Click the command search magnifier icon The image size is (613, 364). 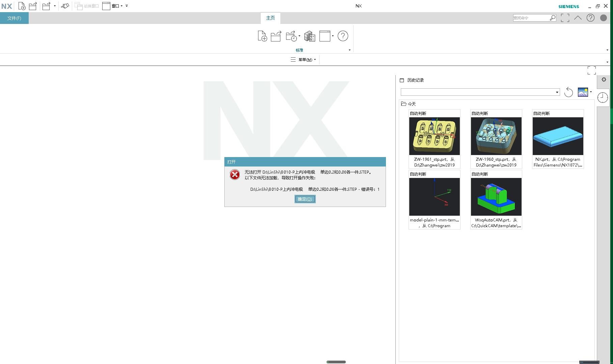tap(553, 18)
